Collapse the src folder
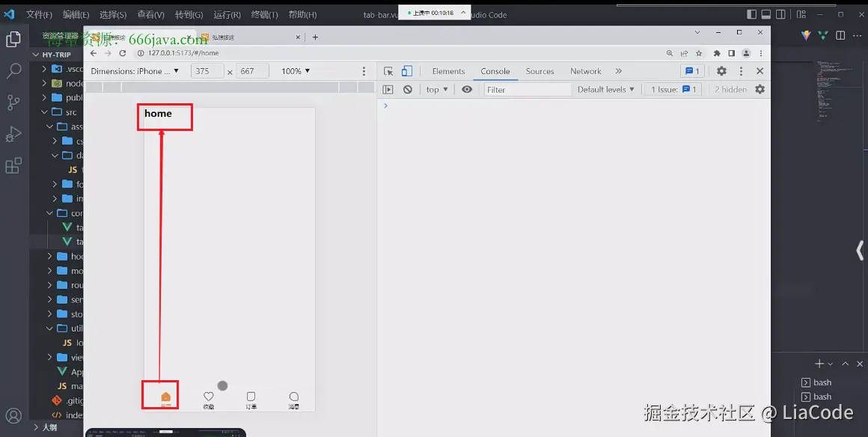 pos(44,112)
